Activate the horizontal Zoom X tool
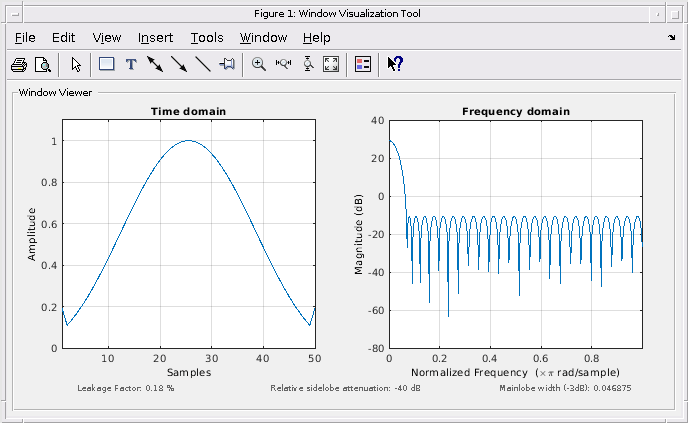Viewport: 688px width, 423px height. pos(283,65)
